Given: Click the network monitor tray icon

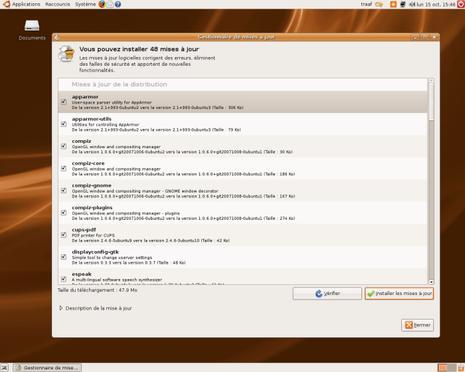Looking at the screenshot, I should tap(403, 4).
